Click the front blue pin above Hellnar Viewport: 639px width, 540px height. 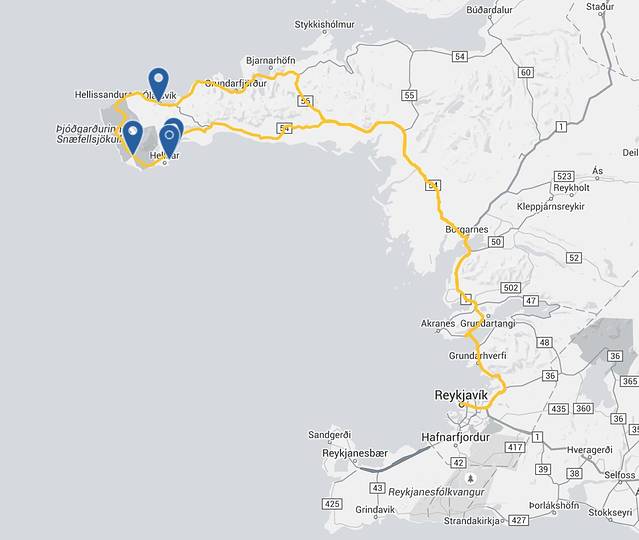pyautogui.click(x=169, y=139)
